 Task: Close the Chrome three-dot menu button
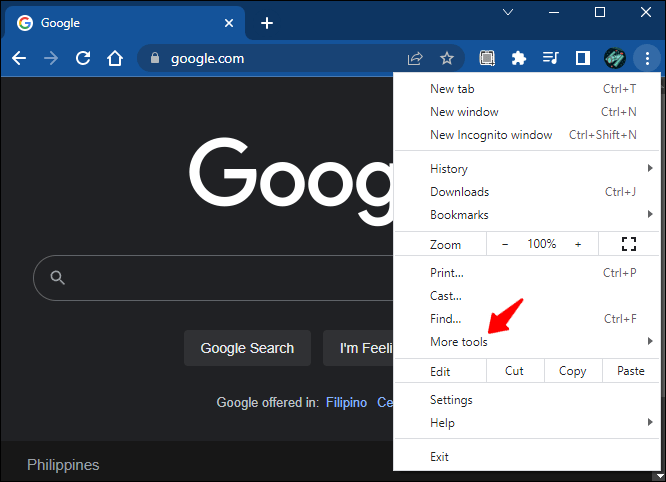pos(647,58)
